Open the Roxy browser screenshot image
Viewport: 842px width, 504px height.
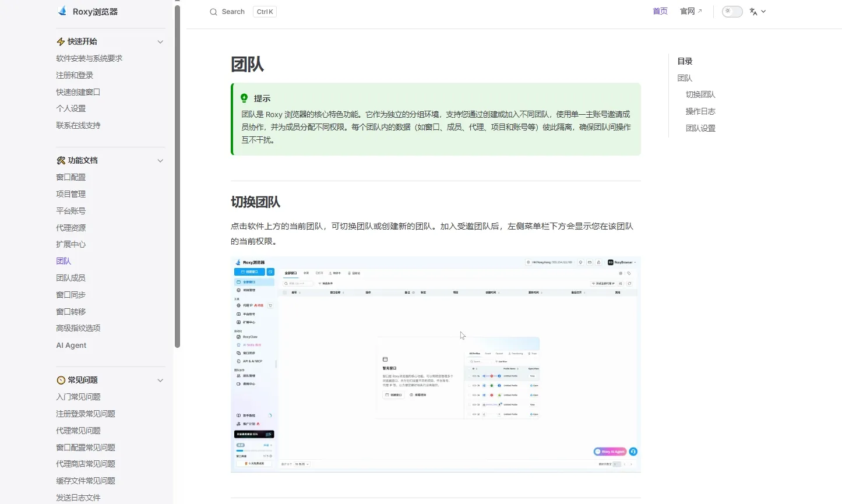pos(436,364)
